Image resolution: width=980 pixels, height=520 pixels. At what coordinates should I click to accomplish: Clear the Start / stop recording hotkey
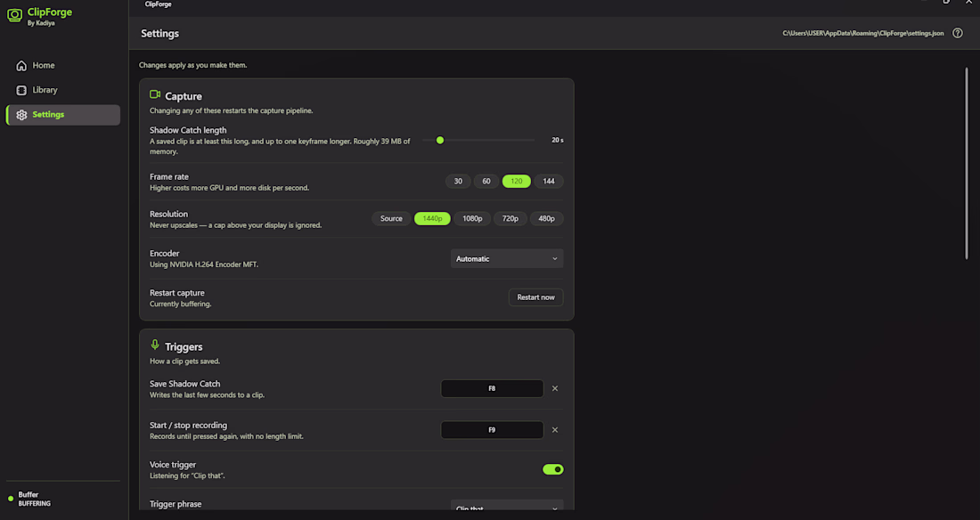pyautogui.click(x=555, y=430)
